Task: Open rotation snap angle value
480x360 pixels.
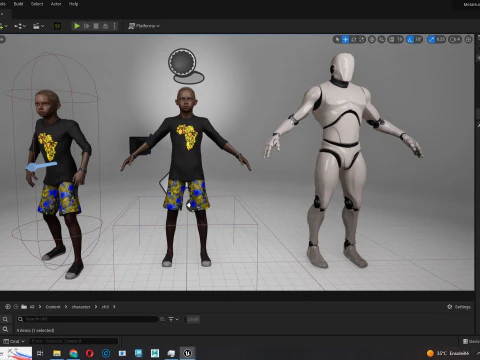Action: pyautogui.click(x=419, y=40)
